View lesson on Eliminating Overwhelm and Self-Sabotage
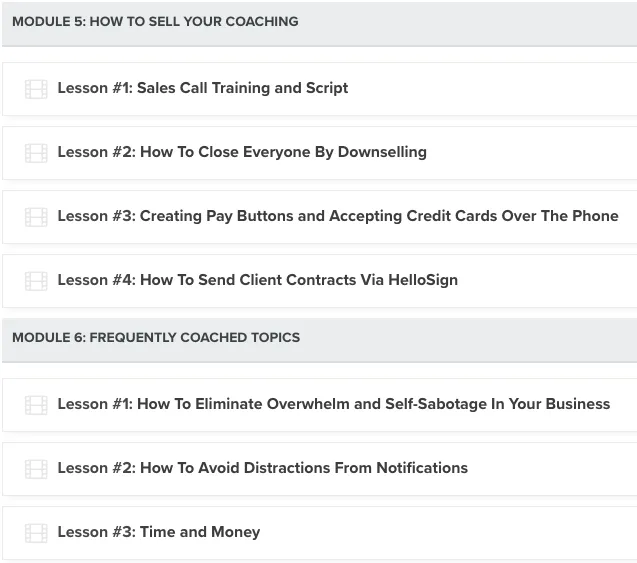Viewport: 637px width, 563px height. click(x=333, y=404)
